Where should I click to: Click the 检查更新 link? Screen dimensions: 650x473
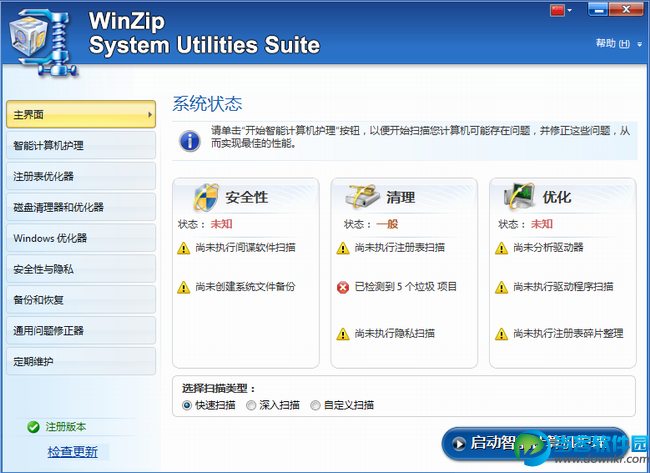coord(73,451)
